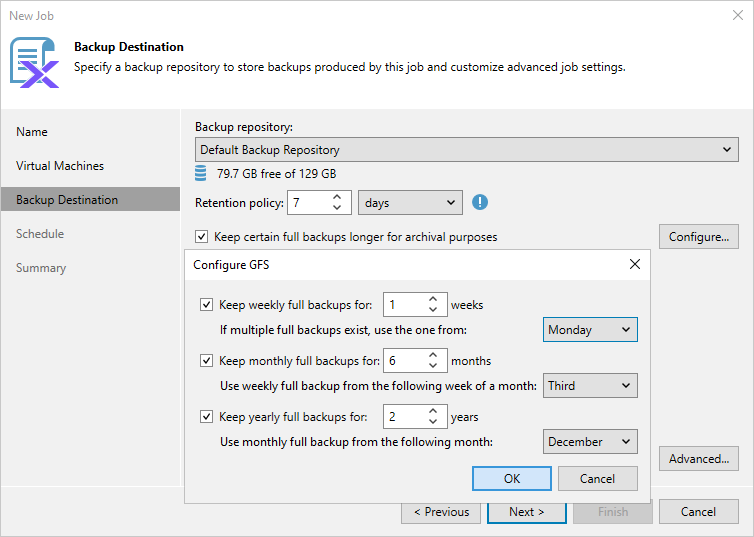Screen dimensions: 754x537
Task: Select the Name wizard step
Action: pyautogui.click(x=32, y=132)
